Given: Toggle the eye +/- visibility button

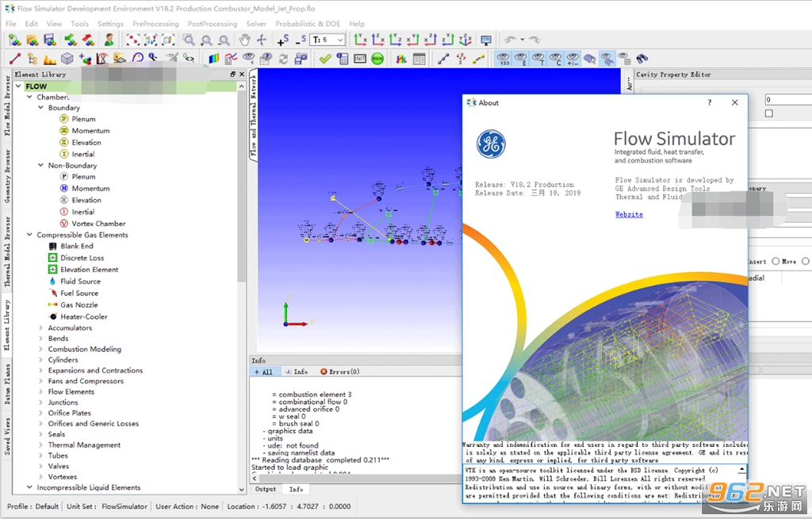Looking at the screenshot, I should [x=573, y=59].
